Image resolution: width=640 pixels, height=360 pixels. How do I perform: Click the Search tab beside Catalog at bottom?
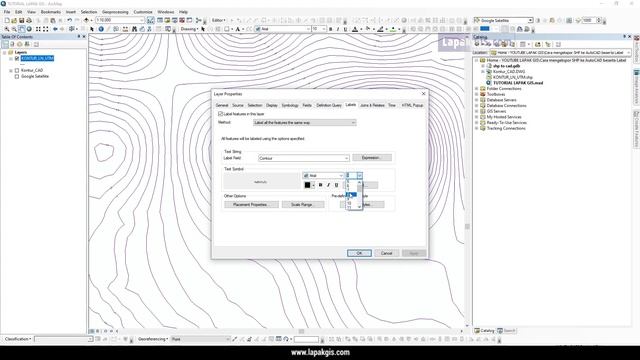pyautogui.click(x=507, y=331)
